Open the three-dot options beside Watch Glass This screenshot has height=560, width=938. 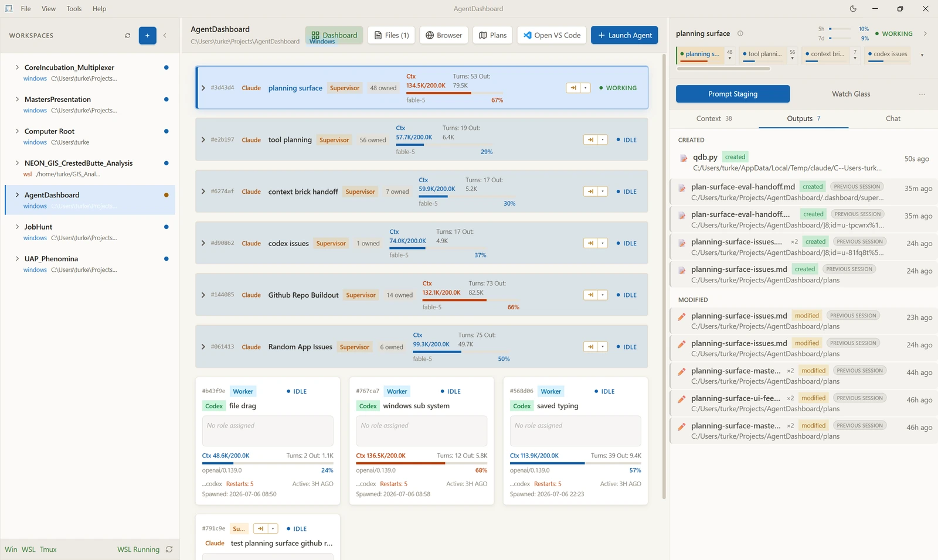point(922,94)
